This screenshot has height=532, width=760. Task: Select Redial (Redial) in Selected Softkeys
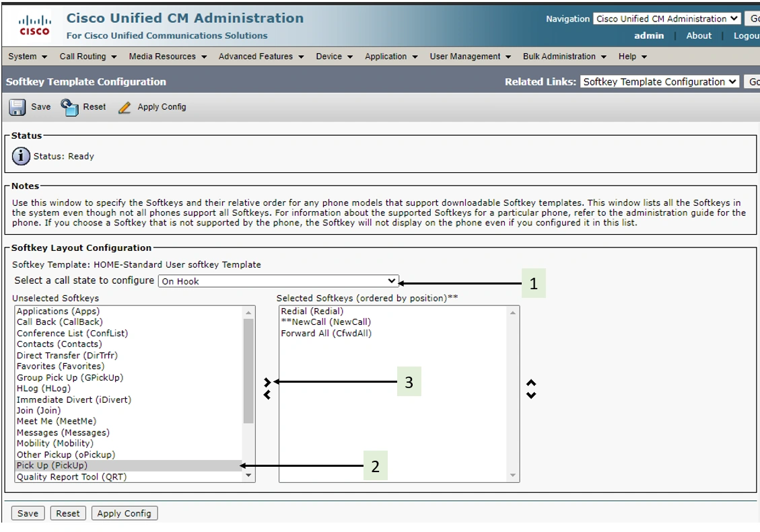click(x=392, y=311)
